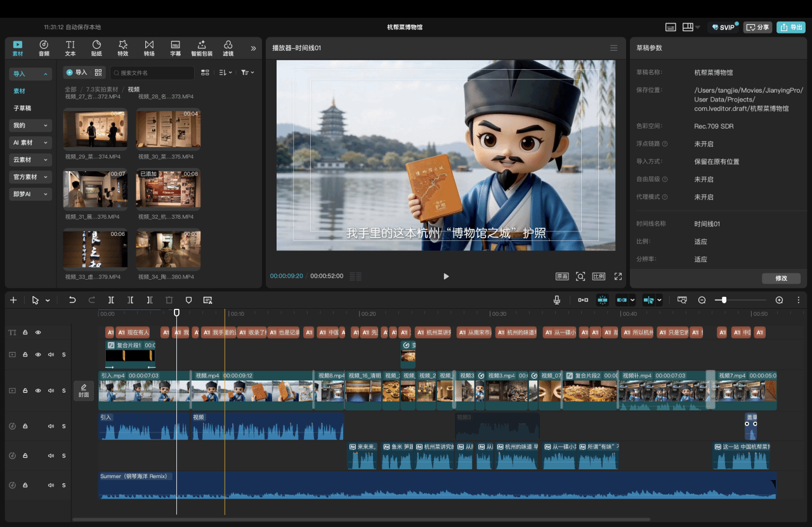The width and height of the screenshot is (812, 527).
Task: Expand the 云素材 sidebar section
Action: [x=30, y=160]
